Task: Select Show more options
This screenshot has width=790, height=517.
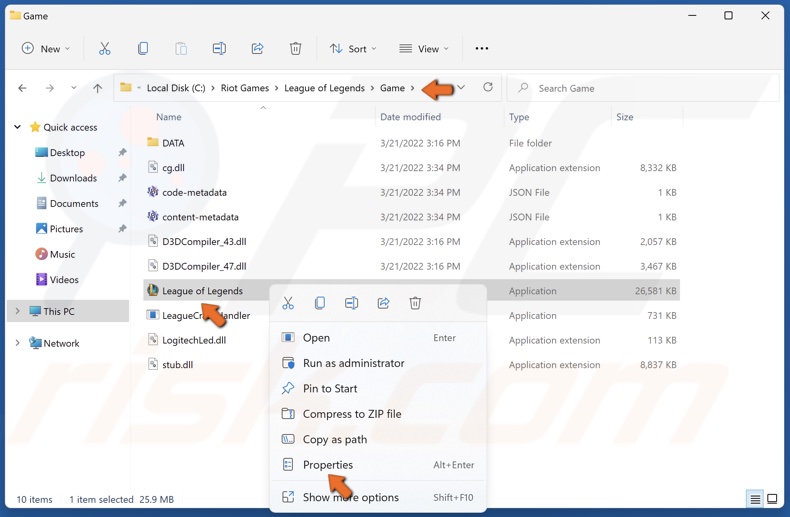Action: pyautogui.click(x=378, y=497)
